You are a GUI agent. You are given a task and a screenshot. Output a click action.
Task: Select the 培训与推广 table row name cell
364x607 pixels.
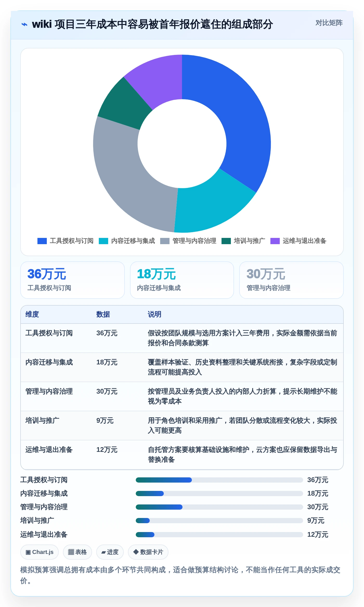pyautogui.click(x=42, y=421)
